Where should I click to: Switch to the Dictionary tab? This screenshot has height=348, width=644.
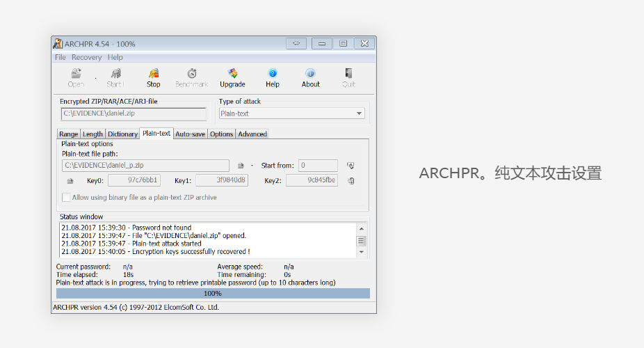[x=122, y=134]
